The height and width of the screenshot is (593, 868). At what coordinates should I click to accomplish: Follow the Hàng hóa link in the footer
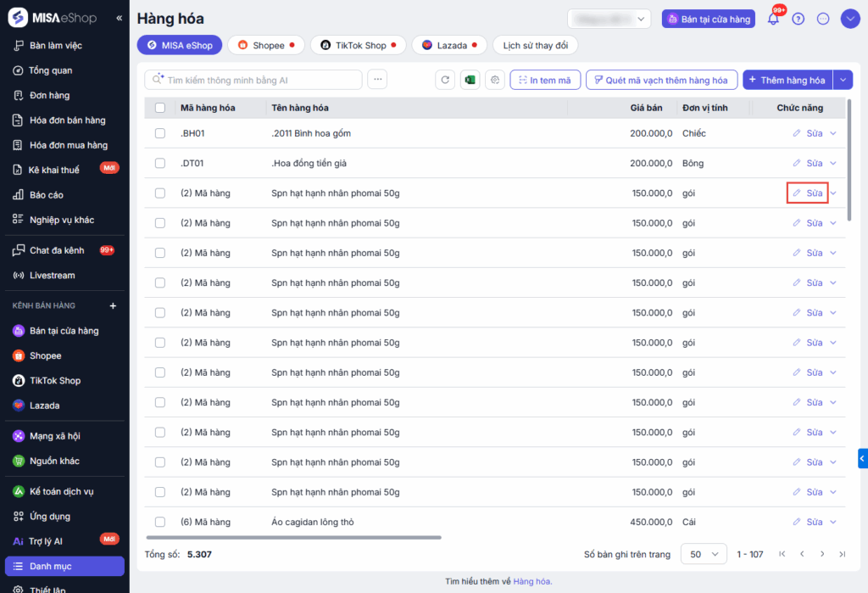(x=531, y=581)
